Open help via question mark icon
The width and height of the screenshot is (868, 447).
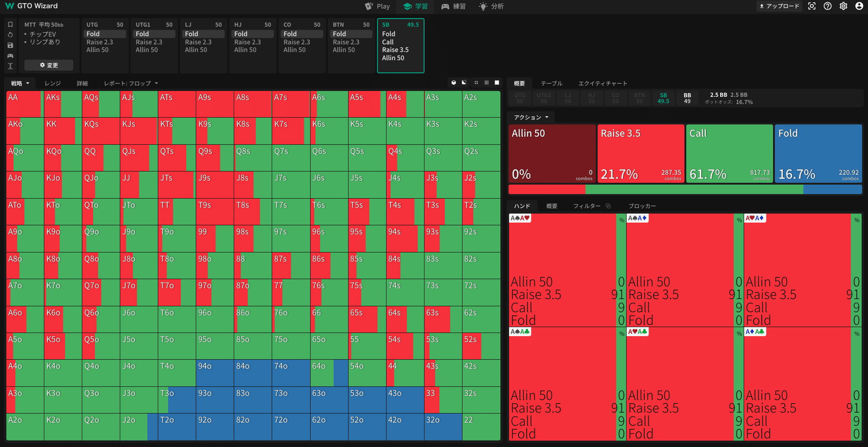pos(828,6)
